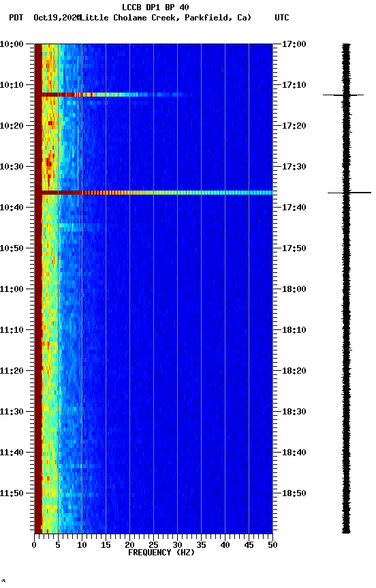Click the 5 Hz frequency axis tick label

(x=58, y=545)
